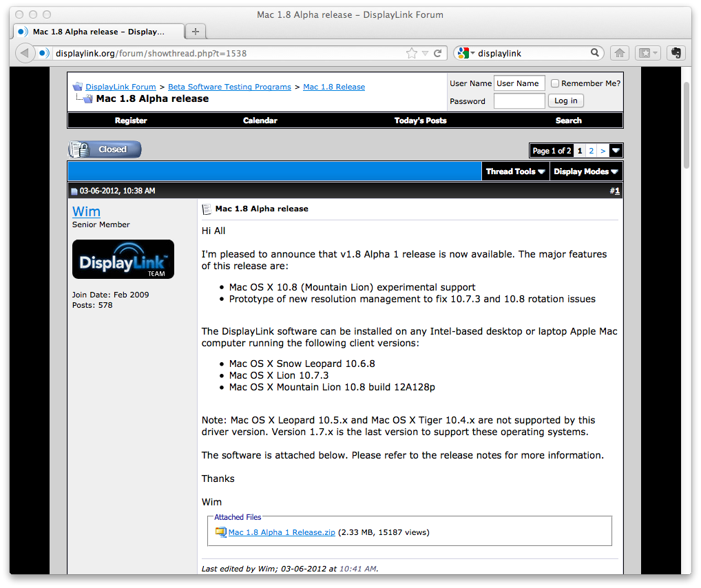Open the Search menu in the navbar
Viewport: 701px width, 588px height.
569,120
